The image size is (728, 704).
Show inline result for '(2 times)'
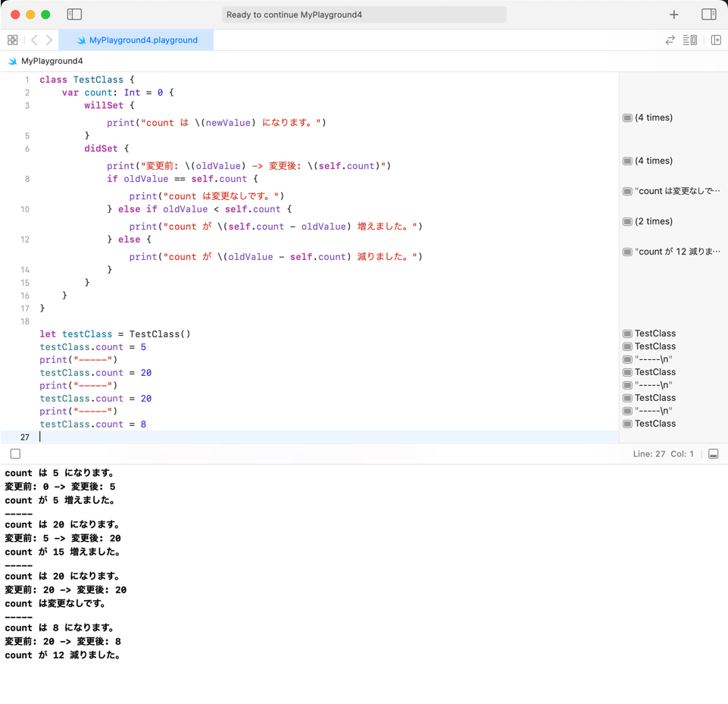(x=627, y=222)
